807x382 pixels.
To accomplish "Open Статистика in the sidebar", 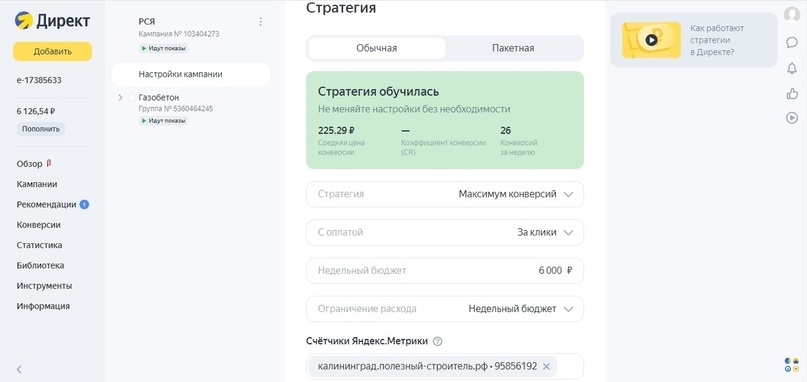I will (x=39, y=245).
